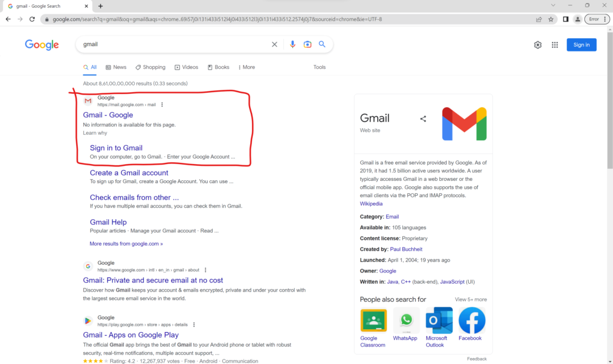Screen dimensions: 613x364
Task: Click the share page icon in address bar
Action: [539, 19]
